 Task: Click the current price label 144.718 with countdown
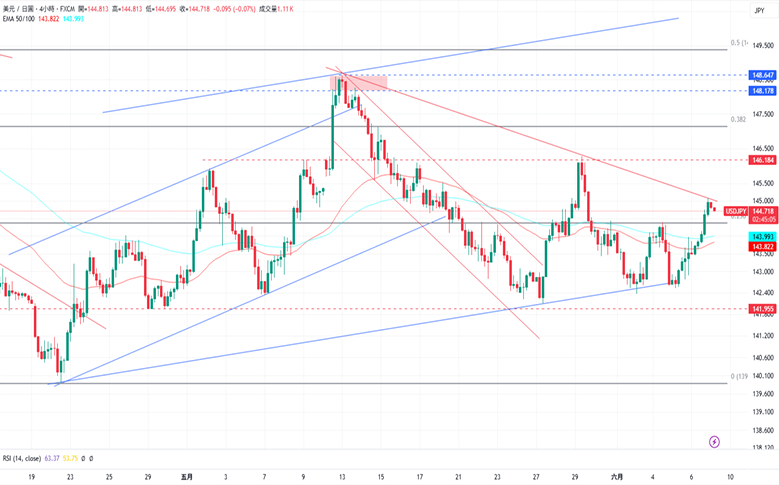coord(763,215)
